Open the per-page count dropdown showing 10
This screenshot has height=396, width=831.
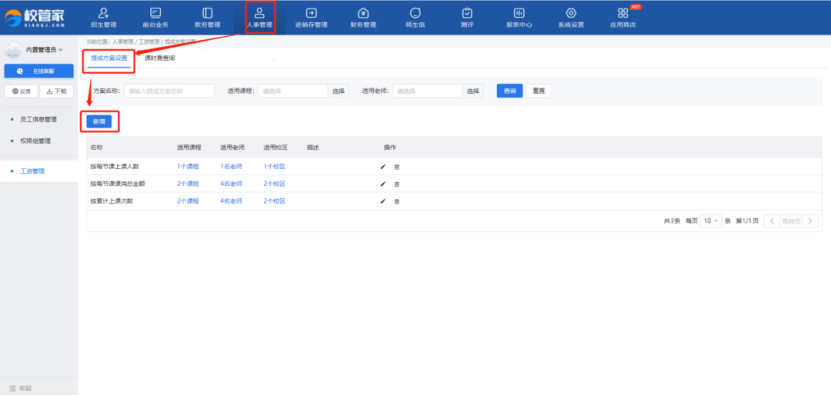click(x=711, y=221)
